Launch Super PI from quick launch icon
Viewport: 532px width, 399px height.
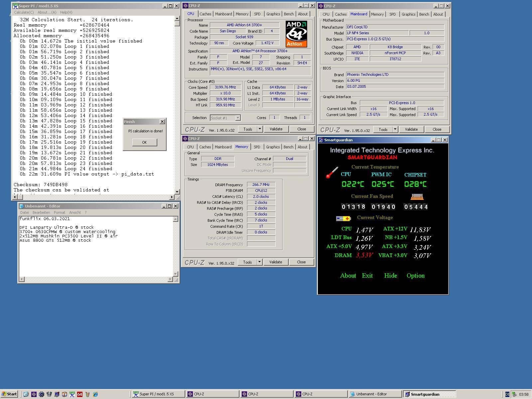point(72,394)
